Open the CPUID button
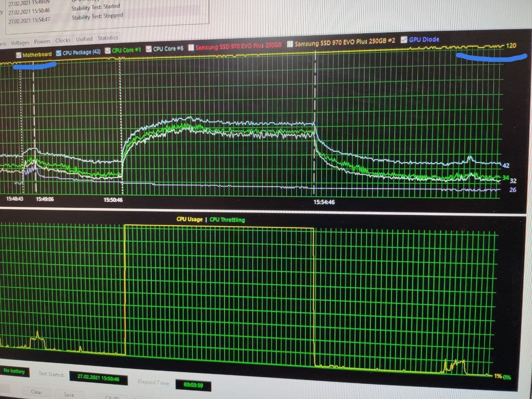This screenshot has height=399, width=532. point(112,397)
